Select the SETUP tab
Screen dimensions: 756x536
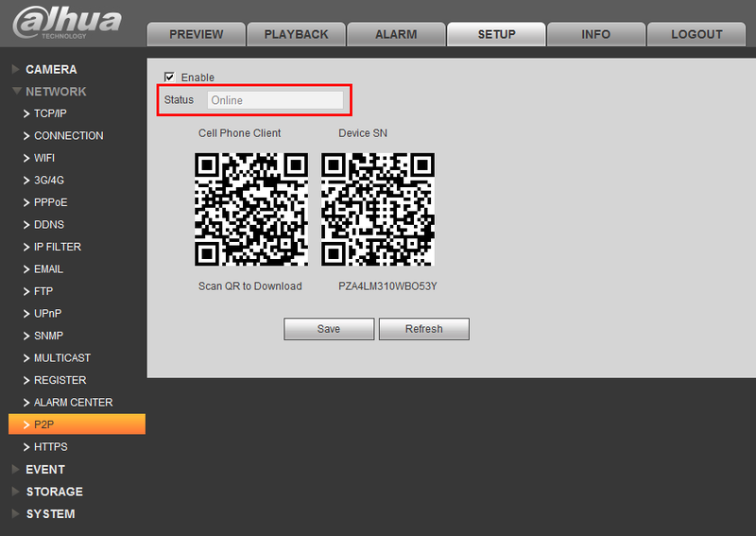click(x=496, y=34)
